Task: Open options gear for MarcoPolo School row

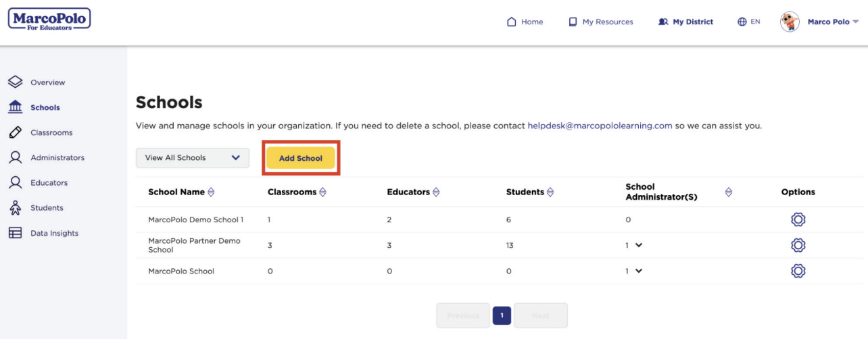Action: pos(798,271)
